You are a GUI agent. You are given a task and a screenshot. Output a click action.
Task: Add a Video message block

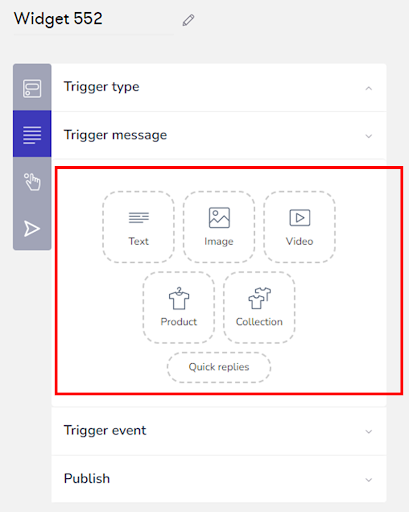299,227
